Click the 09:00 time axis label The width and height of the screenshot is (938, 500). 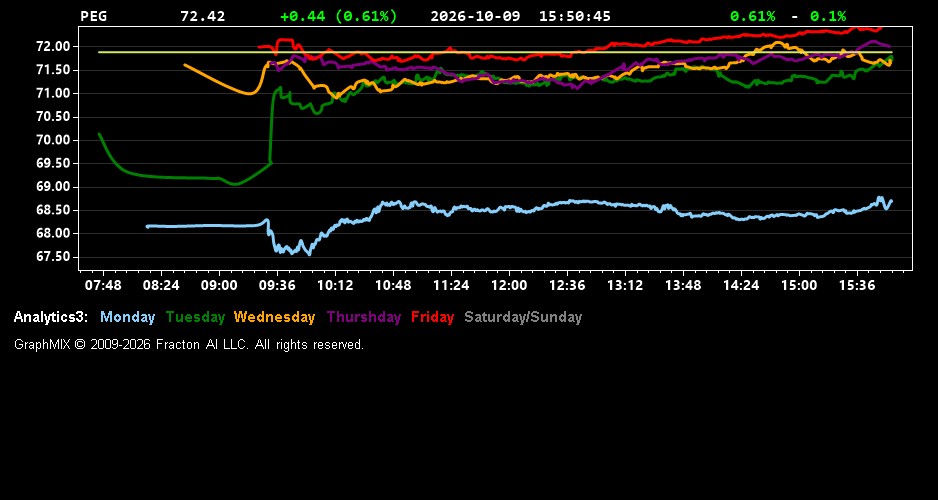(219, 285)
